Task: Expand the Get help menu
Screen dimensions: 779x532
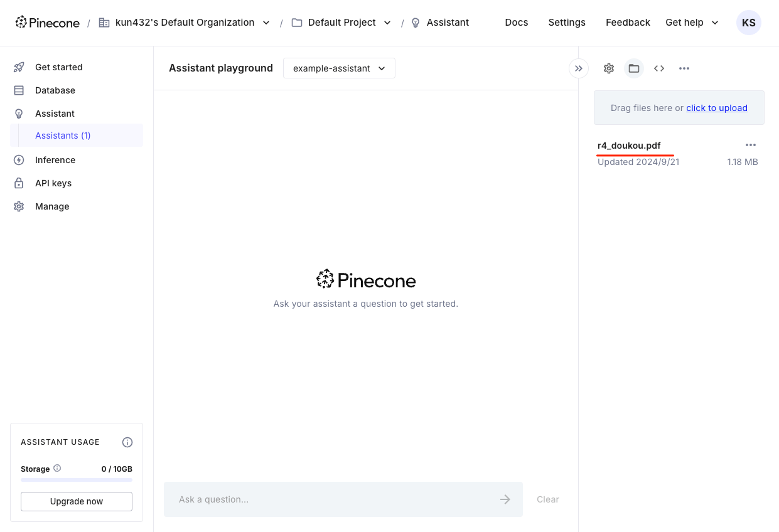Action: click(692, 23)
